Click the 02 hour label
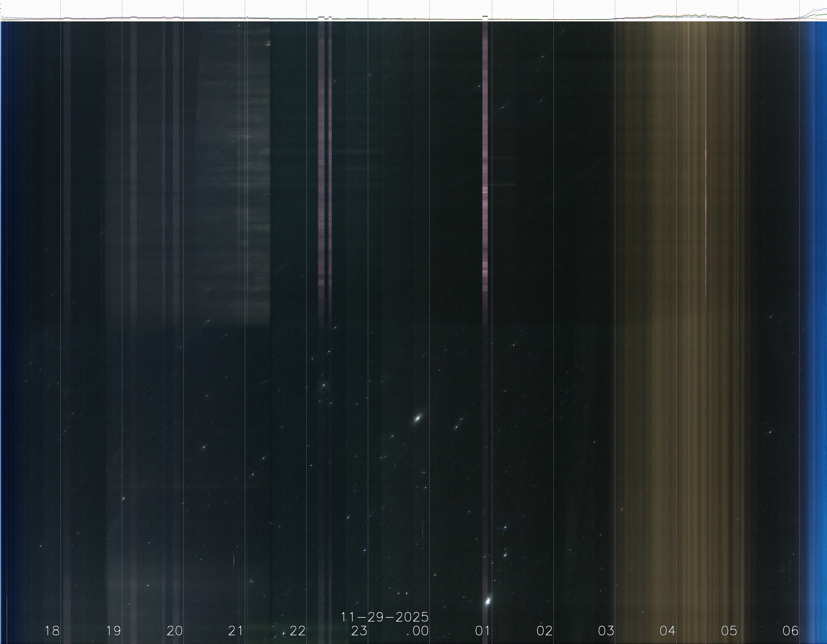Viewport: 827px width, 644px height. (544, 631)
